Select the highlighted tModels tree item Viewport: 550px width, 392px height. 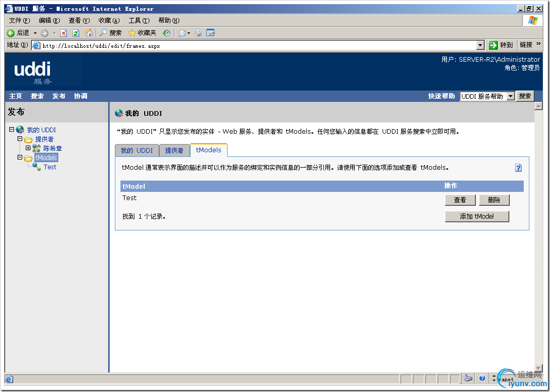(x=46, y=158)
